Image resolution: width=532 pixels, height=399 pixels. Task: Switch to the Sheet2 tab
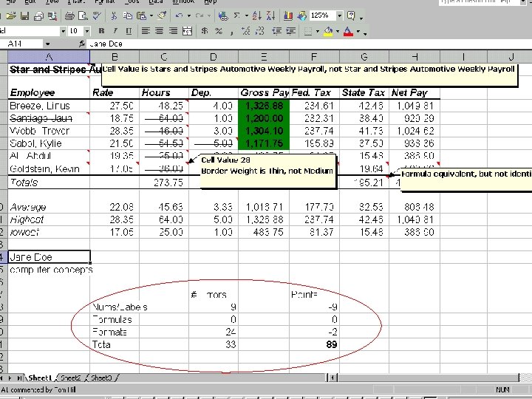(x=70, y=378)
